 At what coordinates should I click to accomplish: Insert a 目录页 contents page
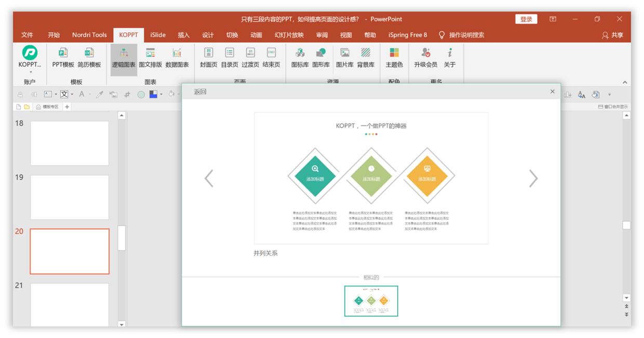pyautogui.click(x=230, y=58)
